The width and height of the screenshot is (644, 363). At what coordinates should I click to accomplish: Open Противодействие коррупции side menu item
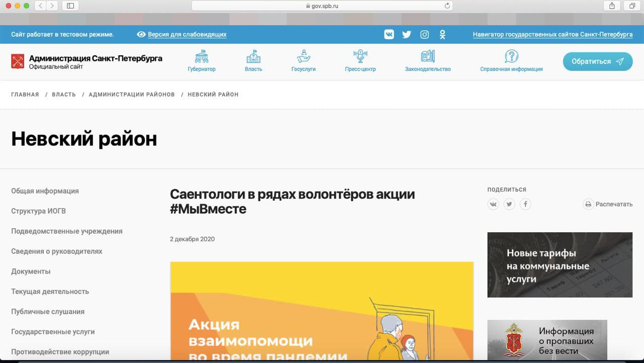[x=60, y=352]
